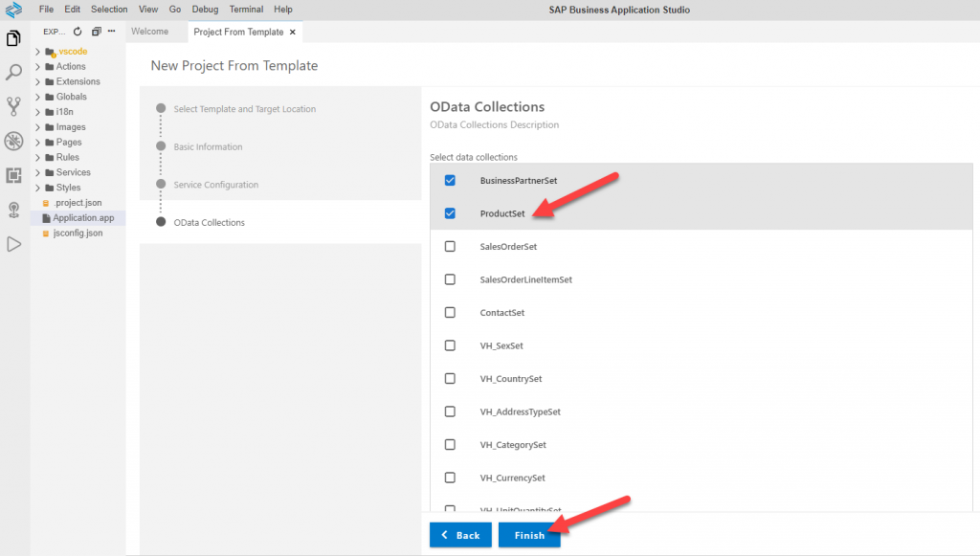Open Source Control branch icon
This screenshot has height=556, width=980.
coord(13,106)
